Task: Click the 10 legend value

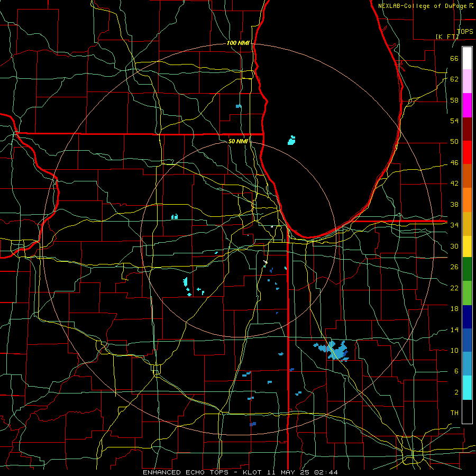Action: (x=454, y=350)
